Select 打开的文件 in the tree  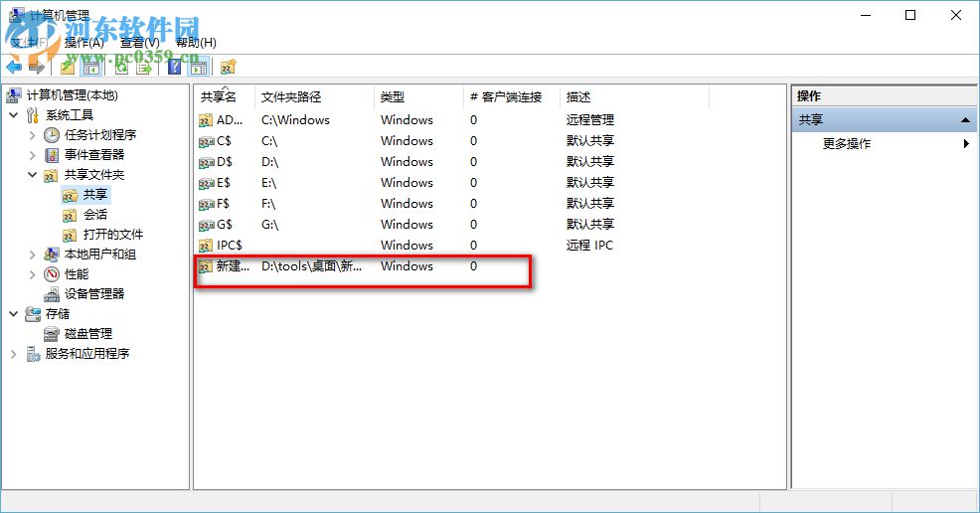(113, 235)
